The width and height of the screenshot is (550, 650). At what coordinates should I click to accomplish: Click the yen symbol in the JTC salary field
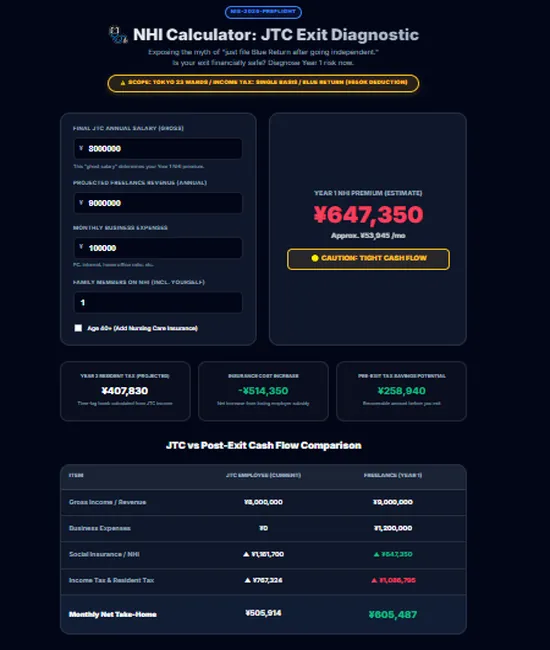[81, 148]
